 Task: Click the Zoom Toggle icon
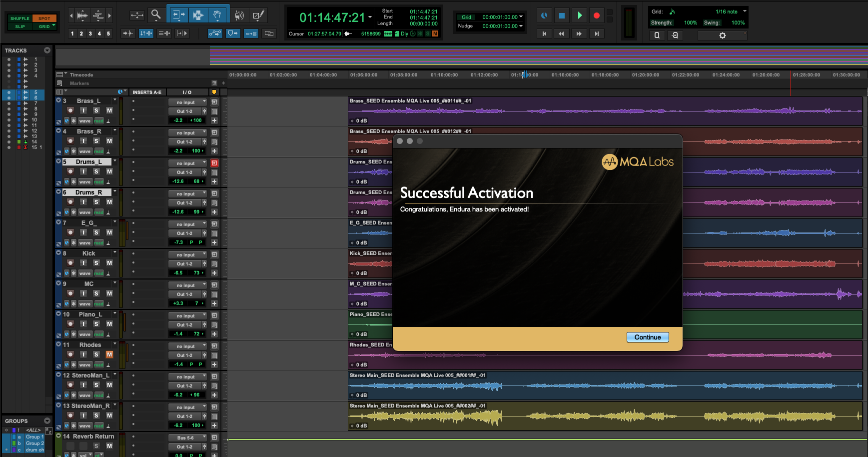(137, 15)
